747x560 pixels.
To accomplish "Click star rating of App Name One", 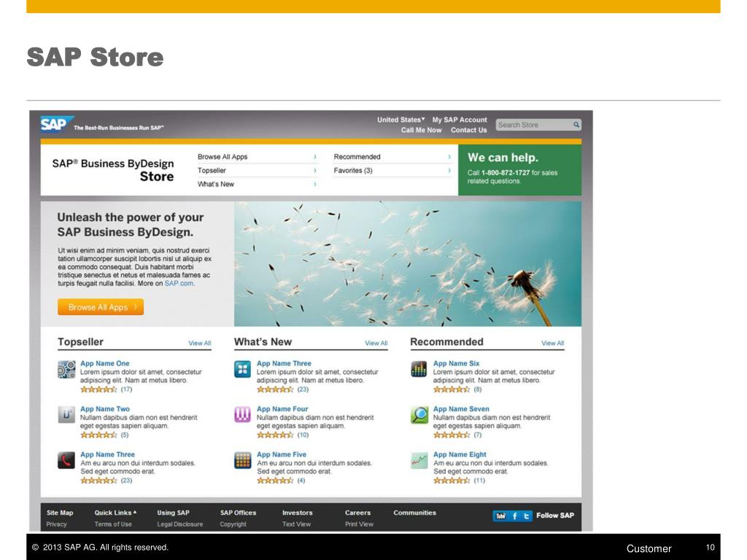I will [x=98, y=389].
